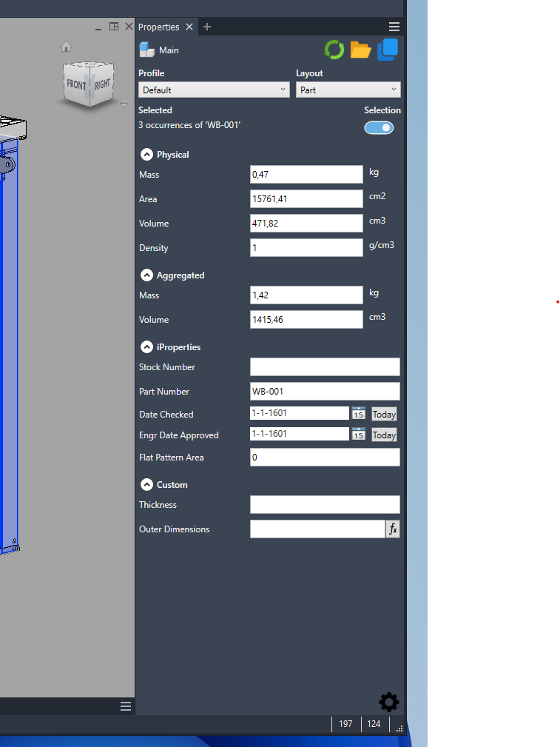Click the Engr Date Approved date field
The height and width of the screenshot is (747, 560).
[300, 434]
